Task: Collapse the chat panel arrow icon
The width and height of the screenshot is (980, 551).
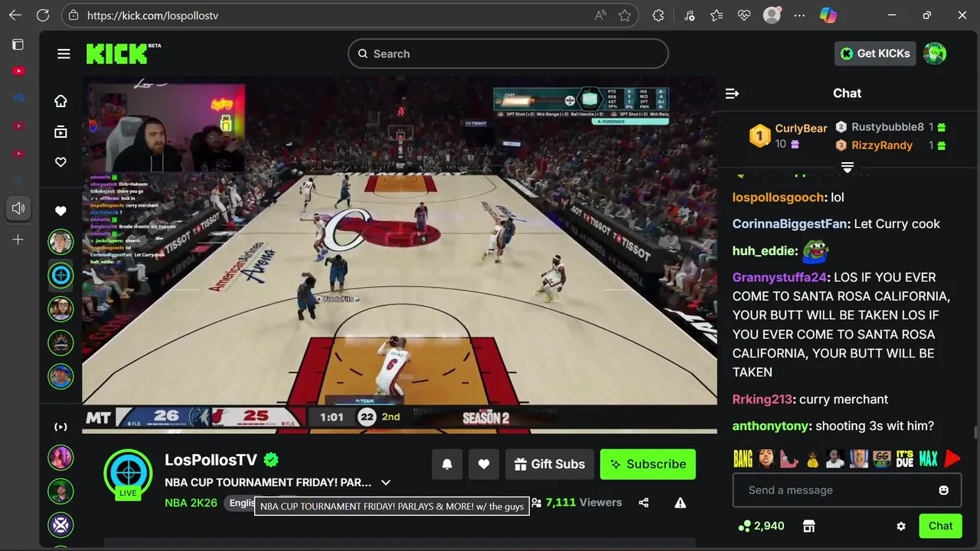Action: [732, 93]
